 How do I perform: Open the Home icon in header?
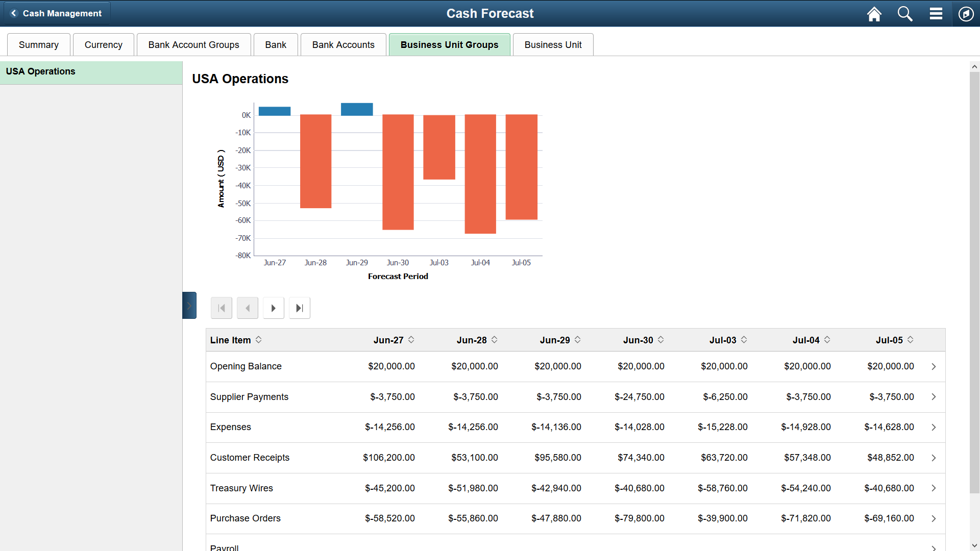(874, 14)
